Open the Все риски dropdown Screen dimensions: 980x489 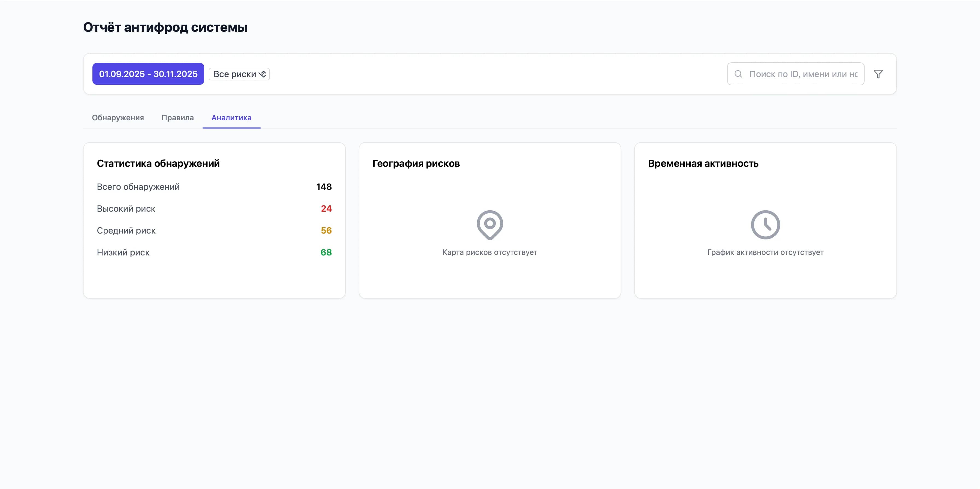click(238, 74)
